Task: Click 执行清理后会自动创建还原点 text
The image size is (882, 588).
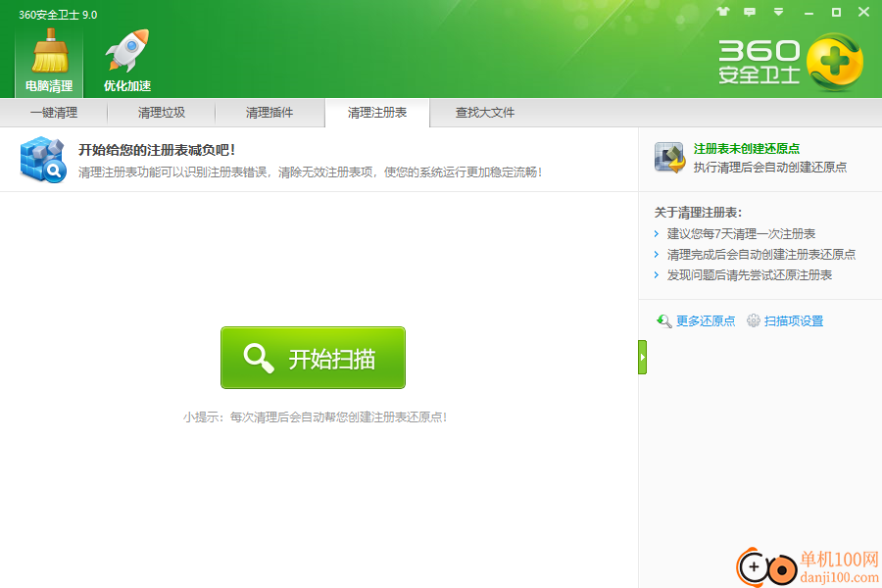Action: [770, 168]
